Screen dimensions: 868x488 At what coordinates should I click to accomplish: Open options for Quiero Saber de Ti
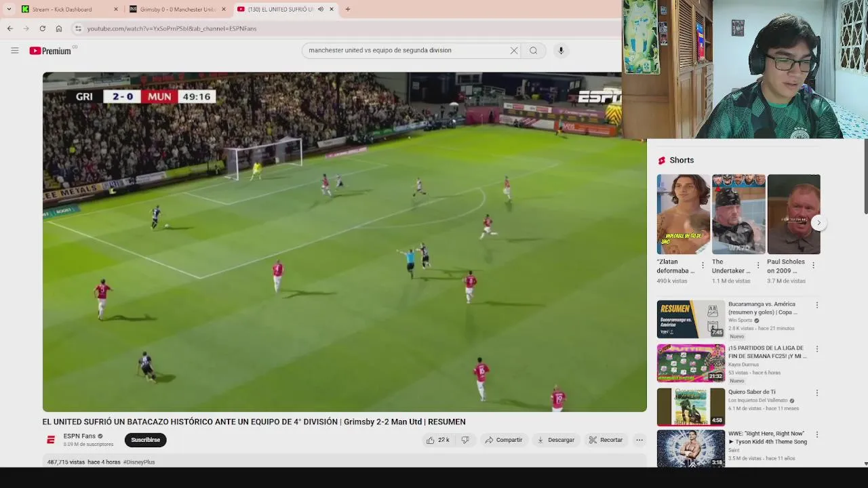click(x=816, y=392)
